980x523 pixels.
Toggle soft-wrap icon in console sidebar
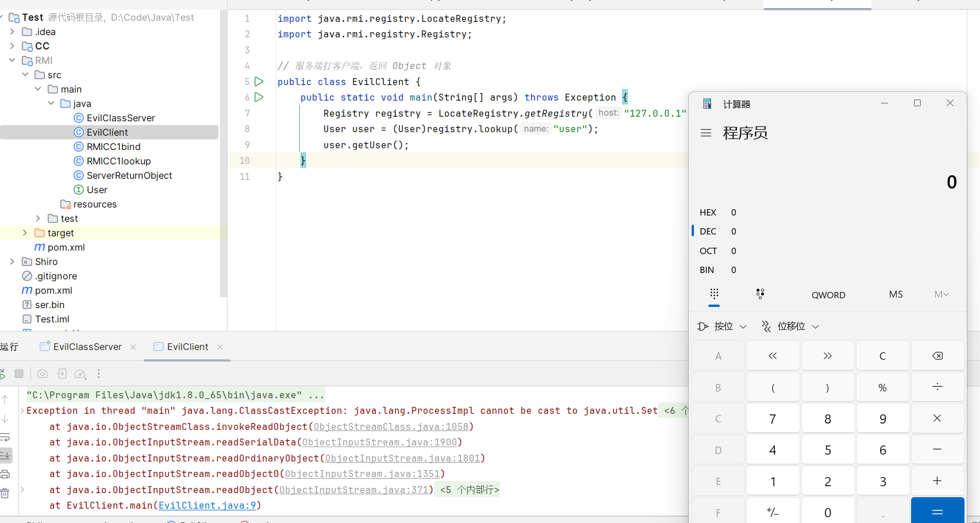(x=5, y=437)
